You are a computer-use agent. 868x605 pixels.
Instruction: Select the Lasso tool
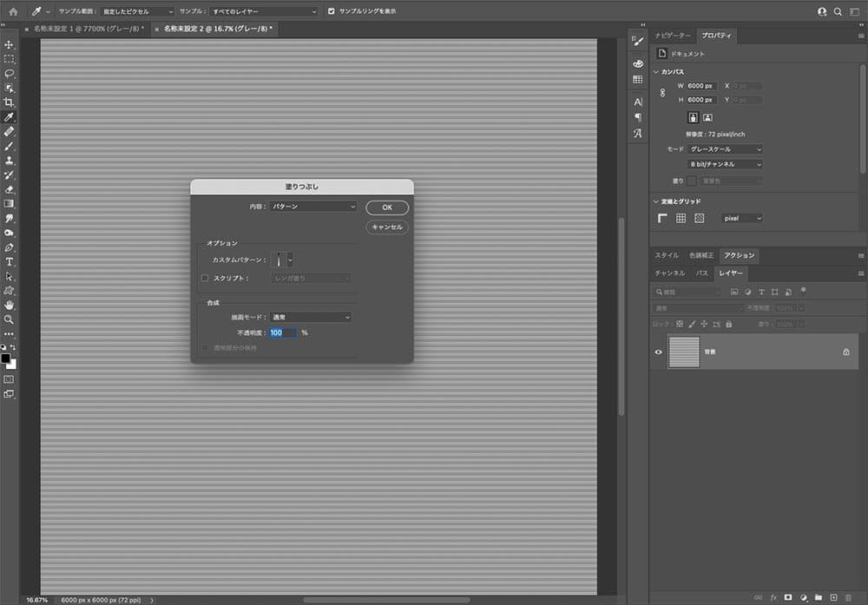pos(9,74)
